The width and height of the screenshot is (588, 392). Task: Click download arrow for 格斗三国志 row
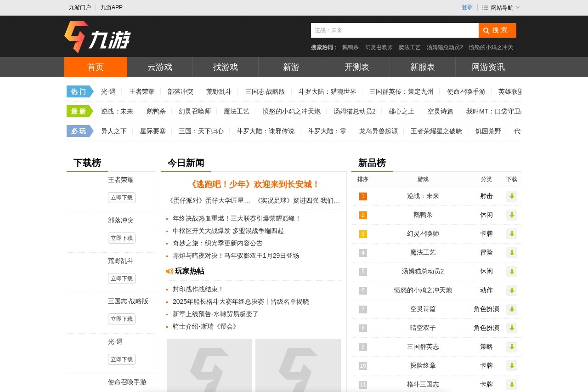512,385
